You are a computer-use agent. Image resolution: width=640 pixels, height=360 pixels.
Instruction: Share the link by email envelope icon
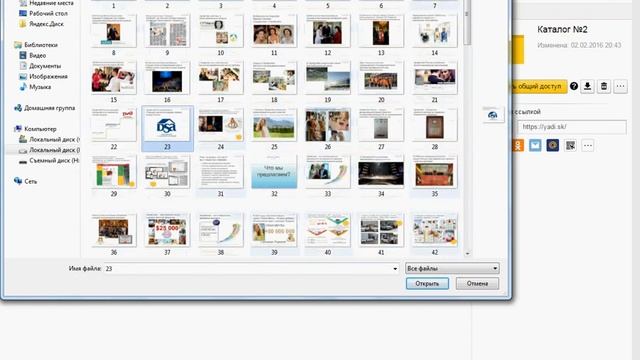coord(535,145)
